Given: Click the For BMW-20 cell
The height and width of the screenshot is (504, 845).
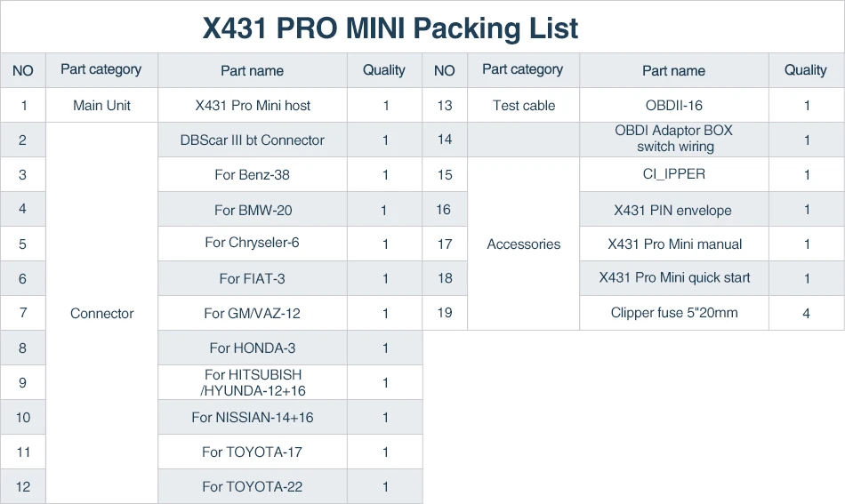Looking at the screenshot, I should (x=253, y=210).
